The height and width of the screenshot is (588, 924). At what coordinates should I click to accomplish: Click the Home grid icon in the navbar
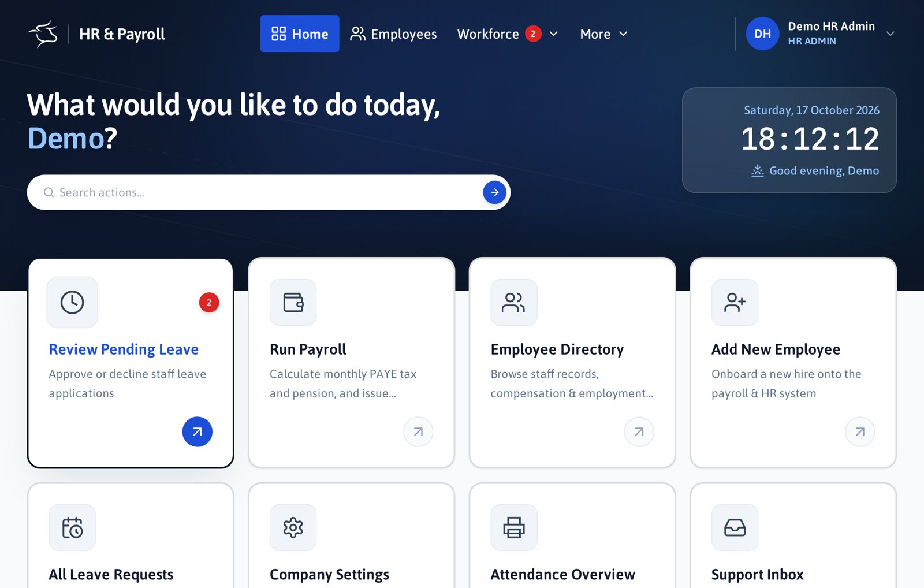coord(279,34)
